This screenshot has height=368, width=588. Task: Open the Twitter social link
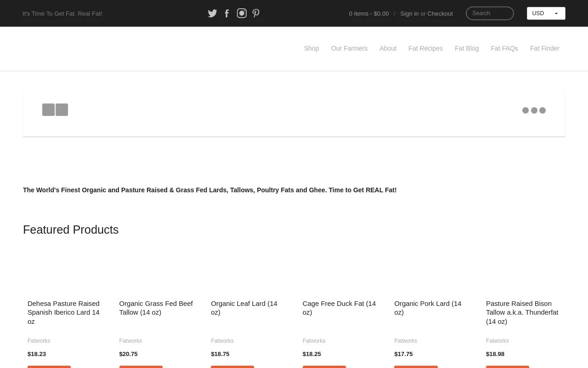click(212, 13)
